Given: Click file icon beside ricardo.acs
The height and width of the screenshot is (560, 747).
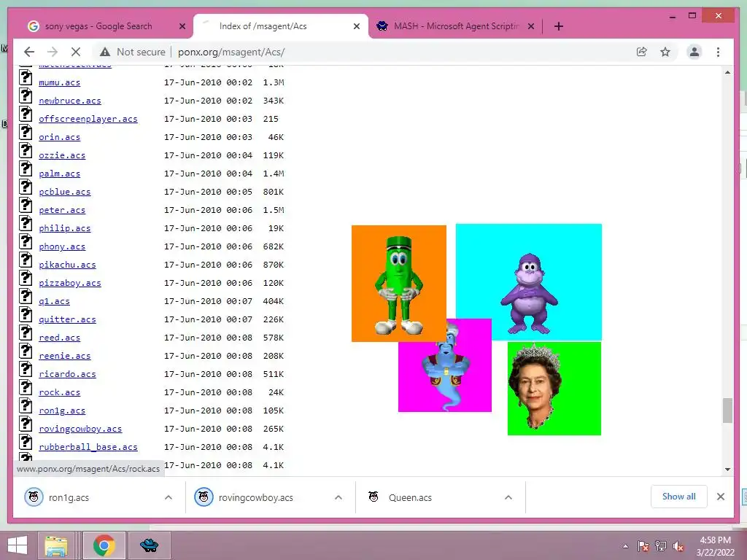Looking at the screenshot, I should click(x=26, y=368).
